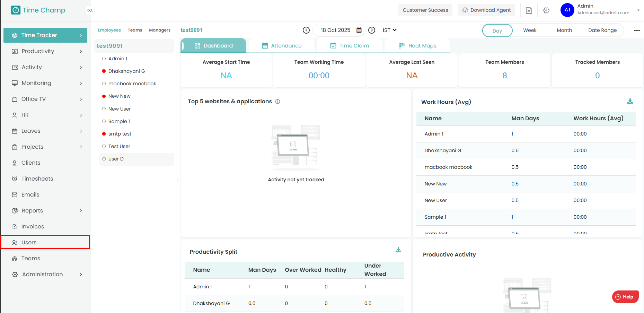Image resolution: width=644 pixels, height=313 pixels.
Task: Click the Download Agent button
Action: 486,10
